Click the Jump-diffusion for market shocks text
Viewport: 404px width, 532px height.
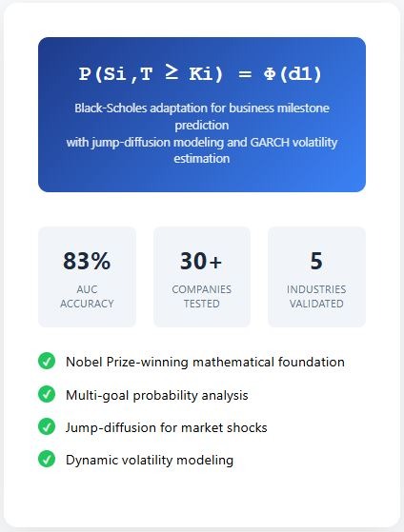[166, 427]
